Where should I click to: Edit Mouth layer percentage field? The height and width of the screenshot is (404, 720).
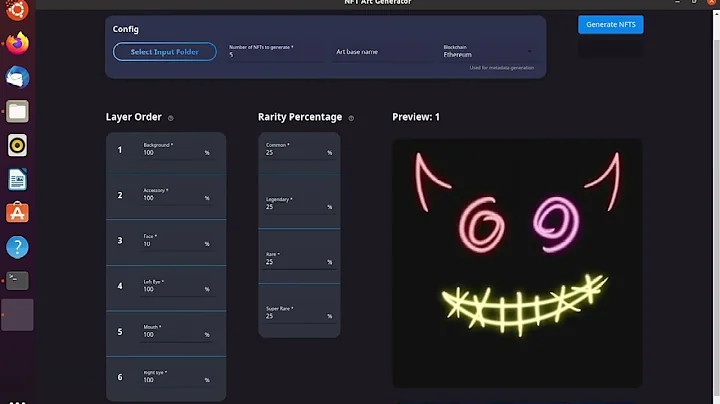[177, 332]
